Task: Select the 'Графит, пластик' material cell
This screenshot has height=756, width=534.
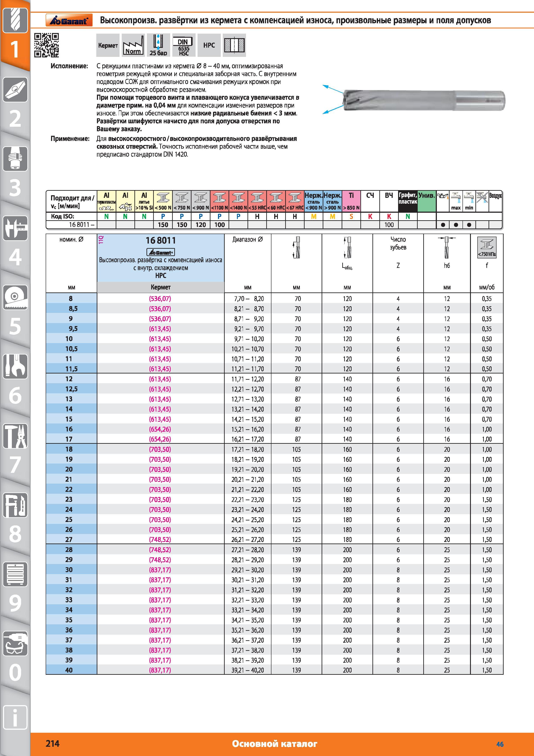Action: [408, 201]
